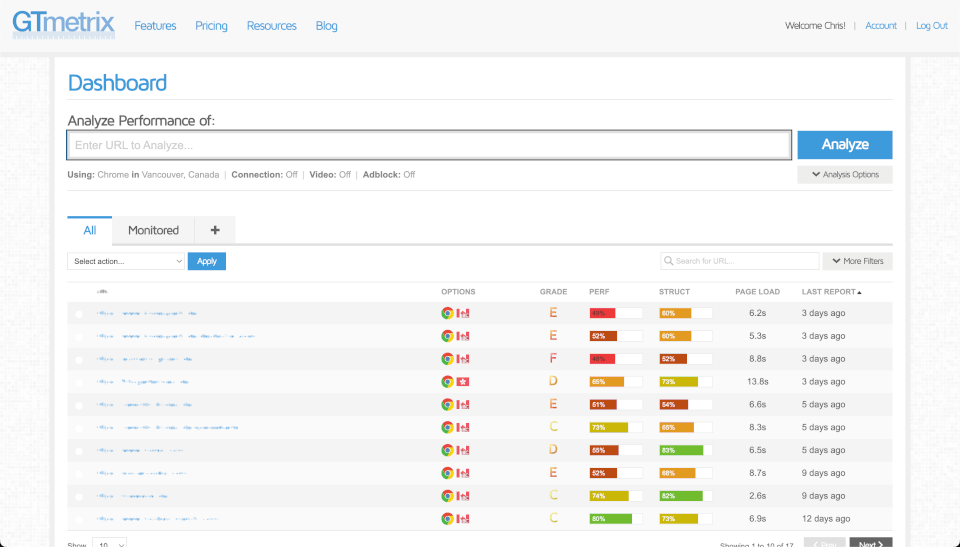This screenshot has width=960, height=547.
Task: Click the Canada flag in the 6.6s row
Action: tap(463, 404)
